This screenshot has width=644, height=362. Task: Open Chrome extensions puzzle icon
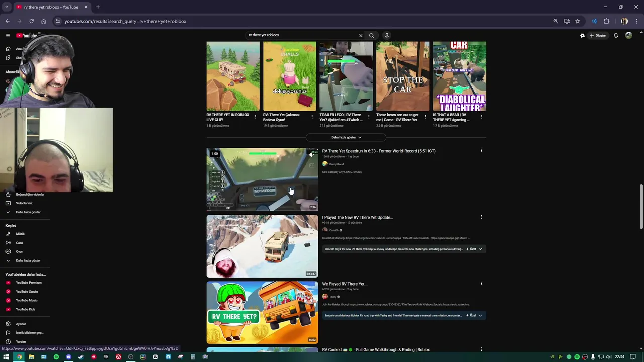click(x=606, y=21)
